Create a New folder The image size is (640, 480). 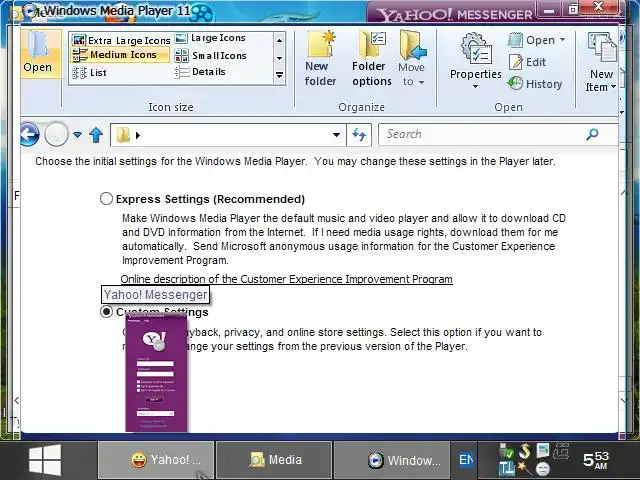click(320, 59)
